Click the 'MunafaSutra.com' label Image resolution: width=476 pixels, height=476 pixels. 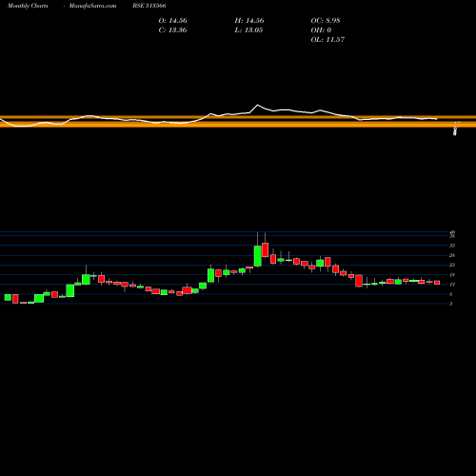[x=92, y=6]
